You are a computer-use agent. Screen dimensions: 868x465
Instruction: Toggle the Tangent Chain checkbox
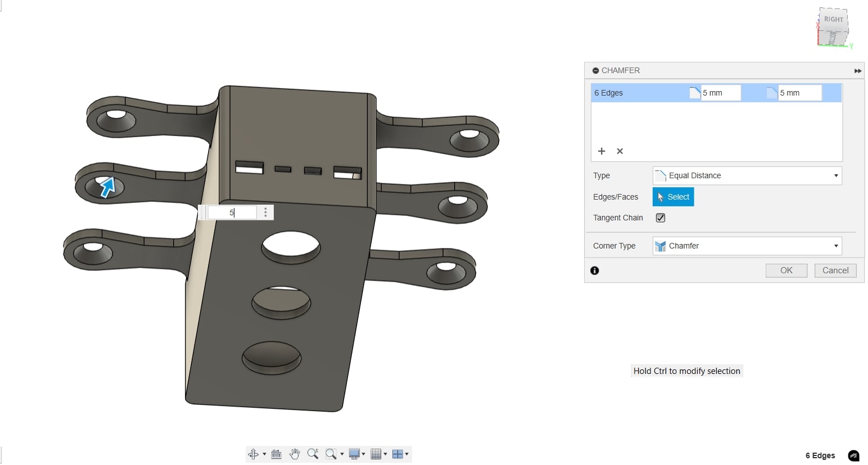coord(661,218)
